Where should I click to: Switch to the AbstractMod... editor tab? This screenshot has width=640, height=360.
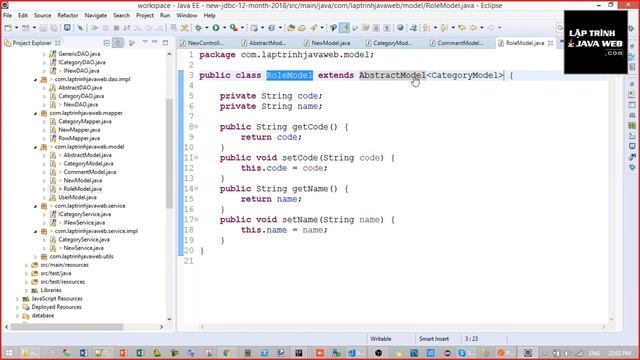(x=264, y=43)
